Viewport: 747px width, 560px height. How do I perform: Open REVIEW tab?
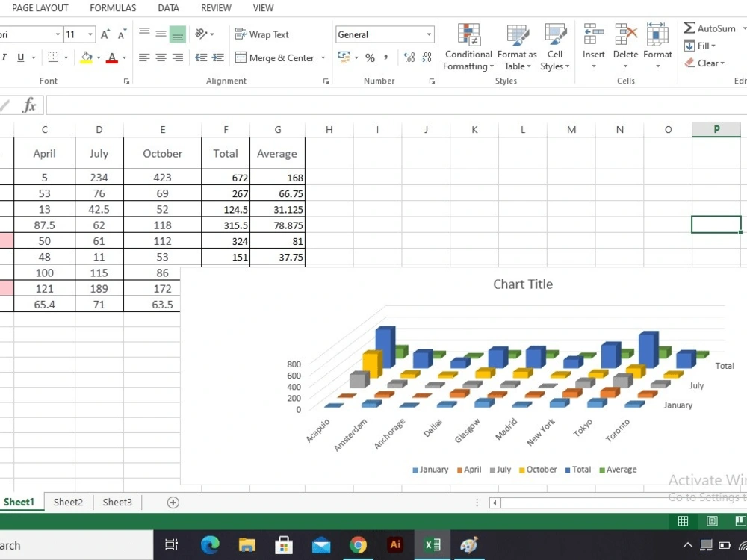pos(216,8)
